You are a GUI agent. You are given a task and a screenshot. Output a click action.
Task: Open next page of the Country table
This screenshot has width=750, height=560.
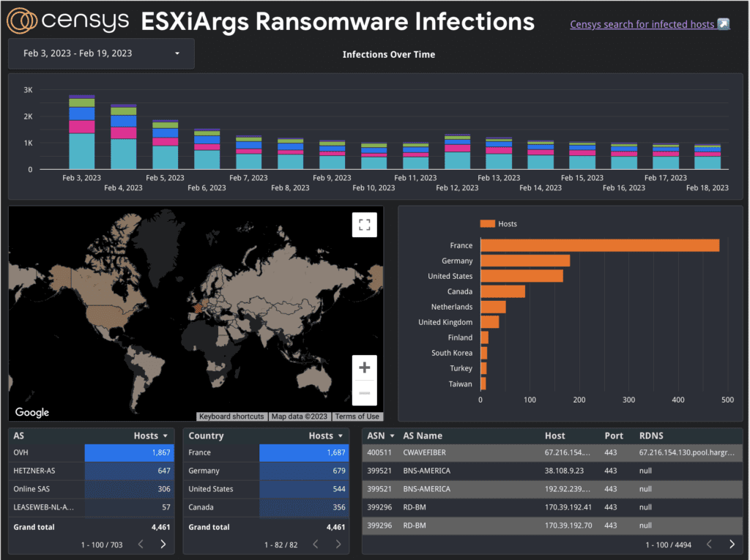click(x=339, y=544)
